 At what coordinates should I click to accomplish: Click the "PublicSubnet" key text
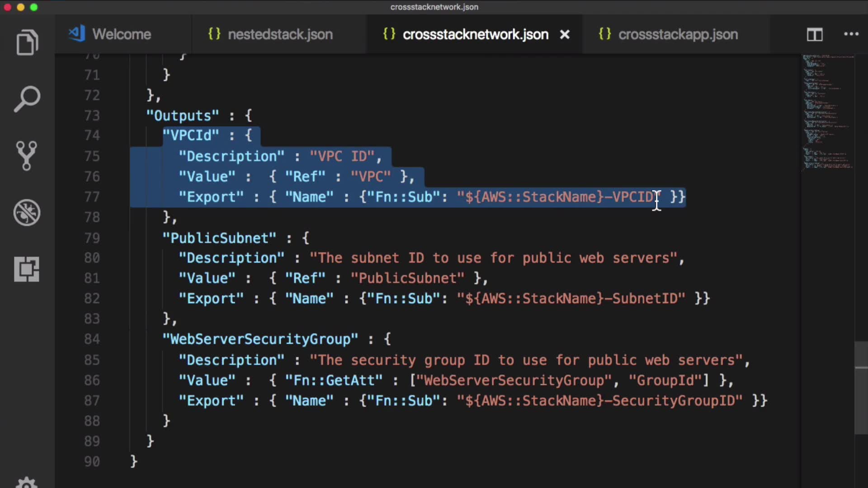point(219,238)
